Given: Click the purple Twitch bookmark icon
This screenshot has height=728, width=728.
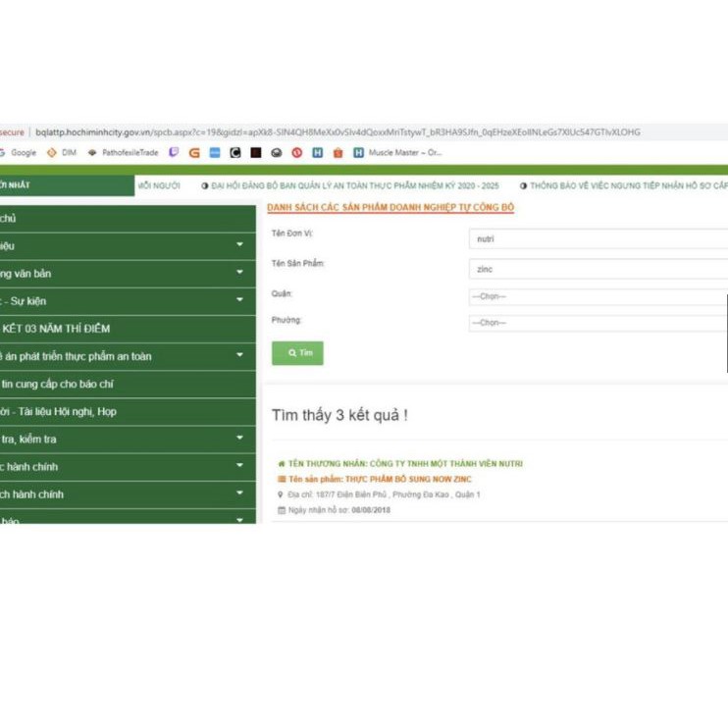Looking at the screenshot, I should pyautogui.click(x=175, y=153).
